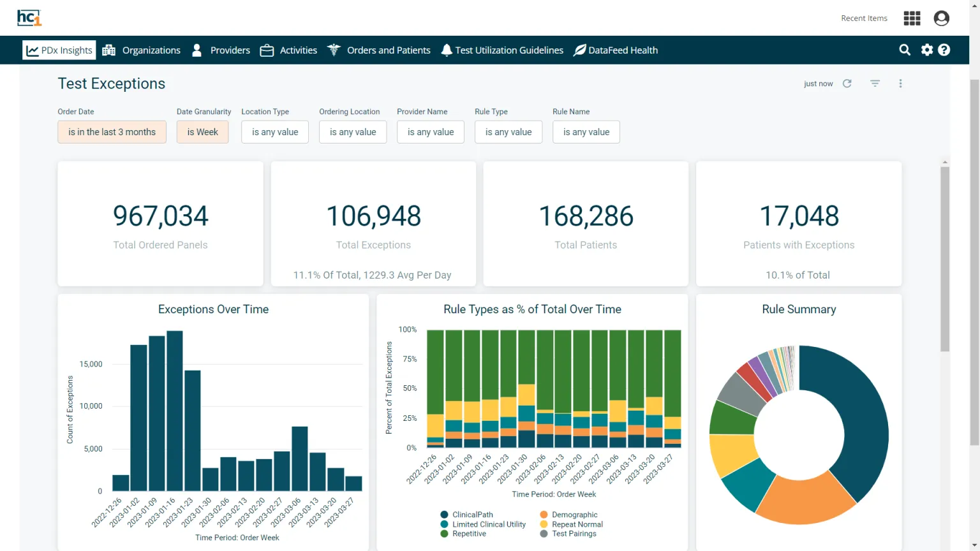The height and width of the screenshot is (551, 980).
Task: Open the help question mark icon
Action: point(944,50)
